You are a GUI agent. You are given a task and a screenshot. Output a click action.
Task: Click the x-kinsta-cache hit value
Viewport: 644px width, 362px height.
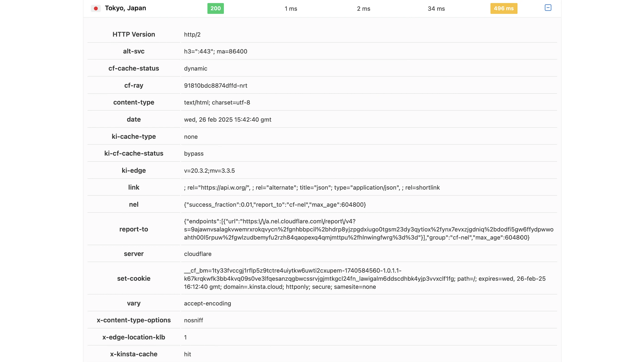tap(187, 354)
